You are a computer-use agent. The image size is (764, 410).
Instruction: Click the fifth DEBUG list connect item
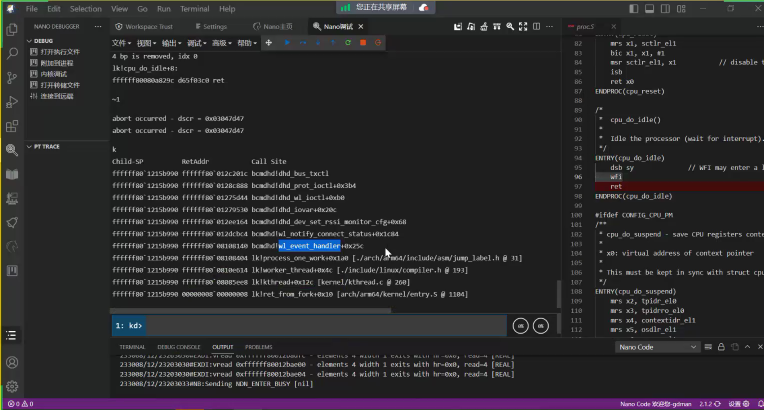[x=57, y=96]
